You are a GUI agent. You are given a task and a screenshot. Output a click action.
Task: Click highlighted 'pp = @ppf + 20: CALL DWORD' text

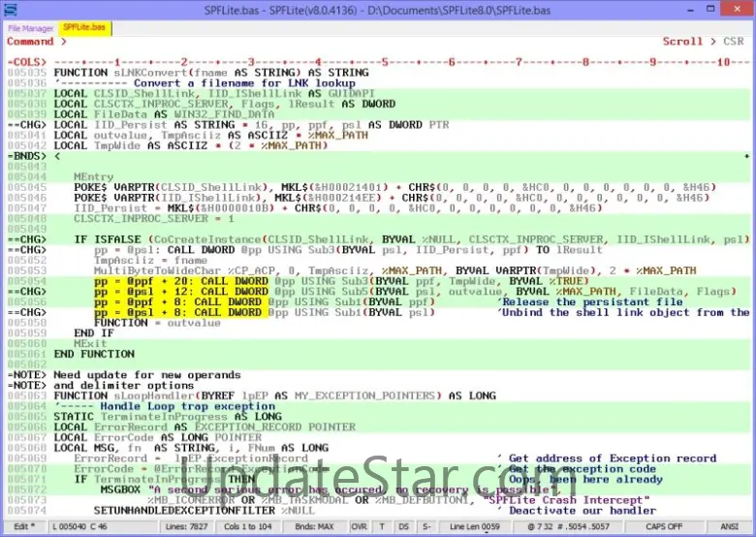tap(181, 281)
